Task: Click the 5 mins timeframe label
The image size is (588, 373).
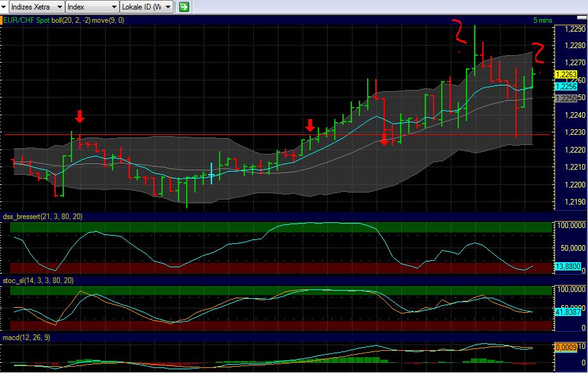Action: pyautogui.click(x=542, y=20)
